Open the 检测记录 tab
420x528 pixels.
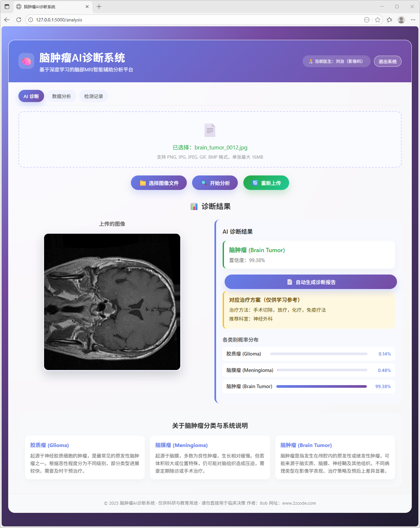tap(94, 96)
